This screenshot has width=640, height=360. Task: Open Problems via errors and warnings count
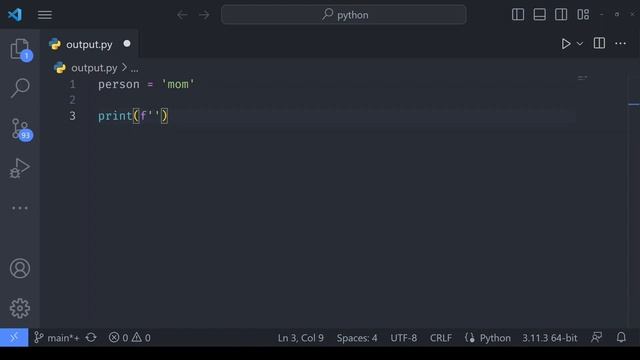tap(129, 338)
